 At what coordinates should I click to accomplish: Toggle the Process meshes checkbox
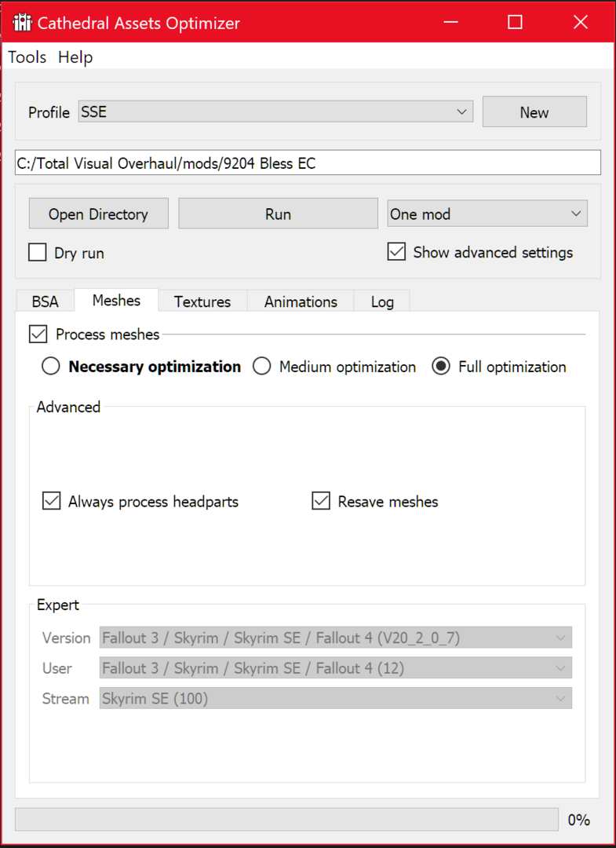38,334
